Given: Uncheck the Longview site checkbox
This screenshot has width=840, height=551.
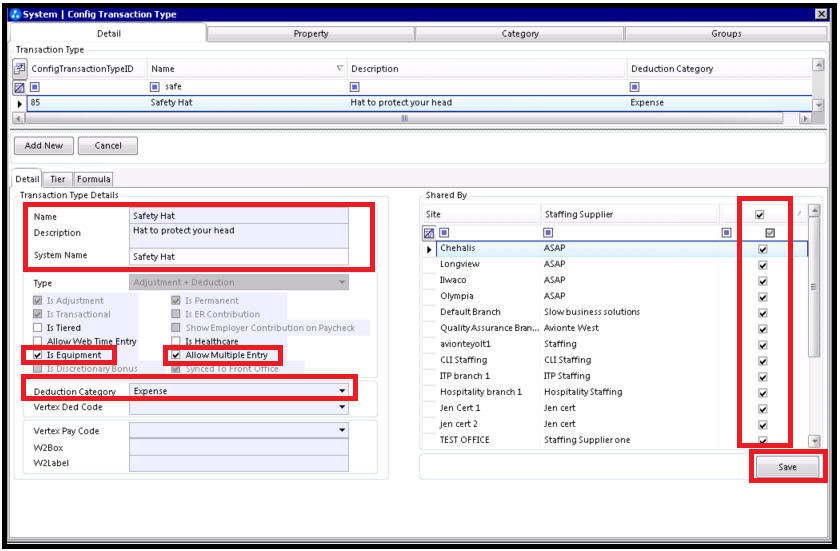Looking at the screenshot, I should point(763,265).
